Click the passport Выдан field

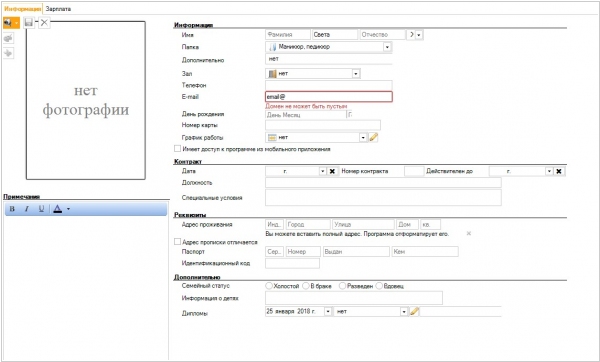tap(356, 251)
